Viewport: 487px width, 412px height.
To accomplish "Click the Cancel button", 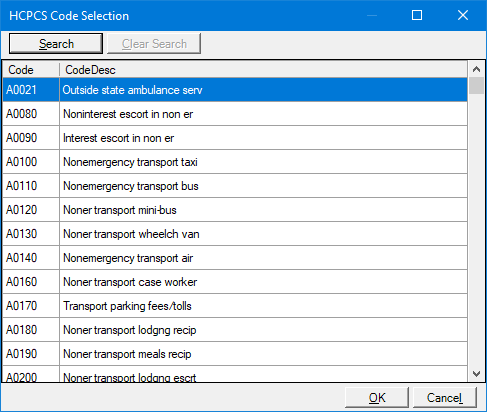I will [445, 397].
